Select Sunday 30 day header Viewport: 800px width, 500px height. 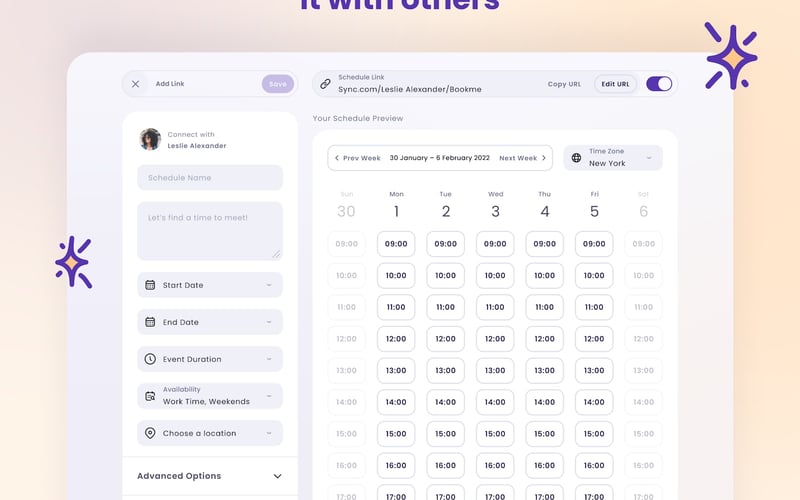pyautogui.click(x=346, y=206)
